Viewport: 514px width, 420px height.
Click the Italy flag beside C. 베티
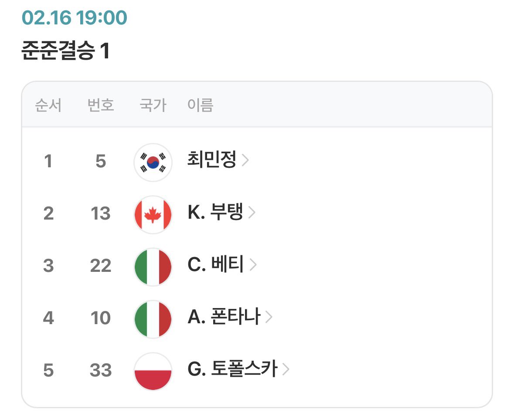pyautogui.click(x=153, y=267)
